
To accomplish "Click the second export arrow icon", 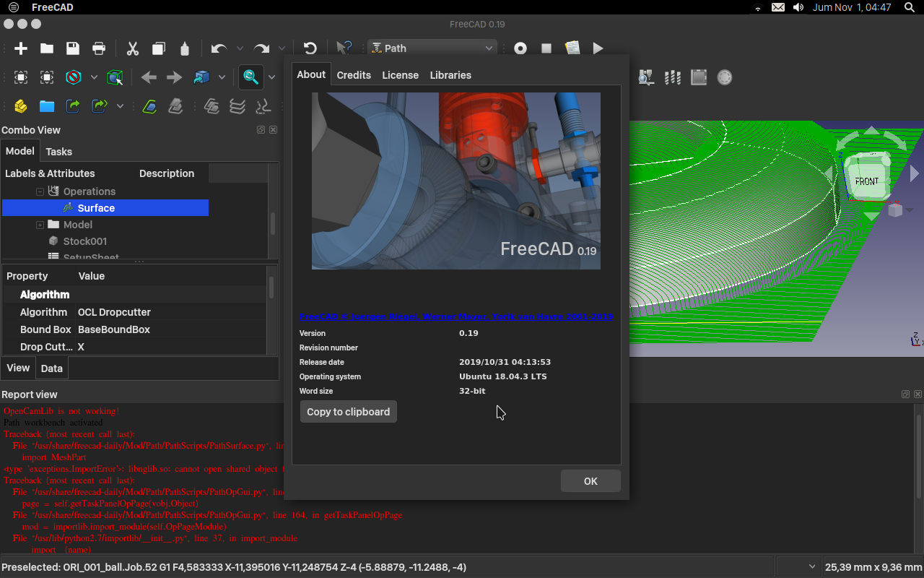I will coord(100,106).
